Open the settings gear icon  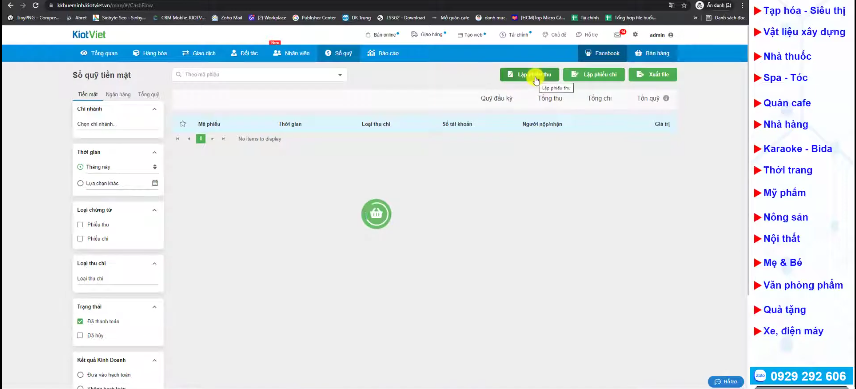pyautogui.click(x=635, y=34)
